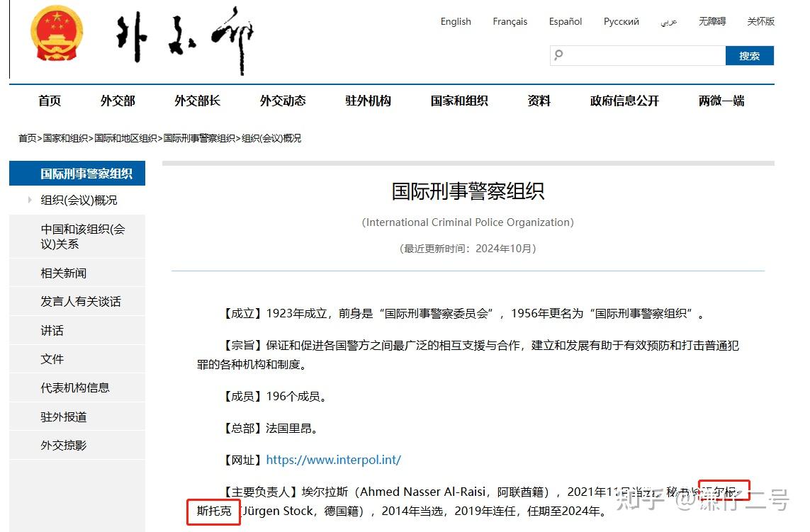Open 外交掠影 sidebar item

click(64, 446)
